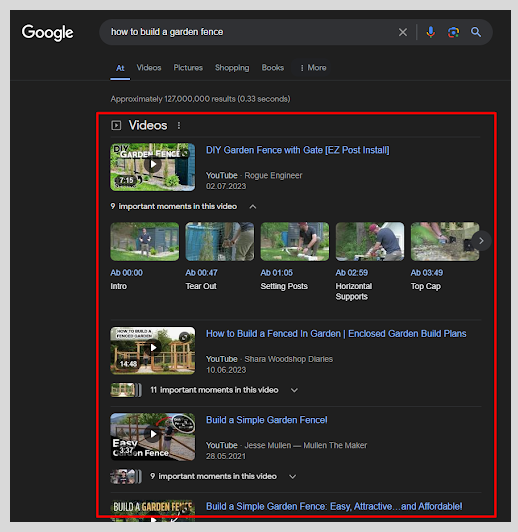Select the active All results tab
The height and width of the screenshot is (532, 518).
point(120,68)
